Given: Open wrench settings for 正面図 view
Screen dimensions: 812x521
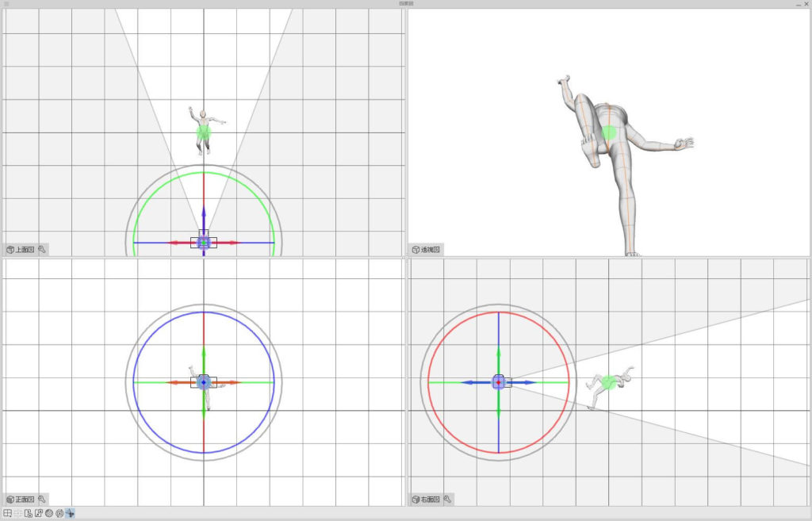Looking at the screenshot, I should (x=42, y=500).
